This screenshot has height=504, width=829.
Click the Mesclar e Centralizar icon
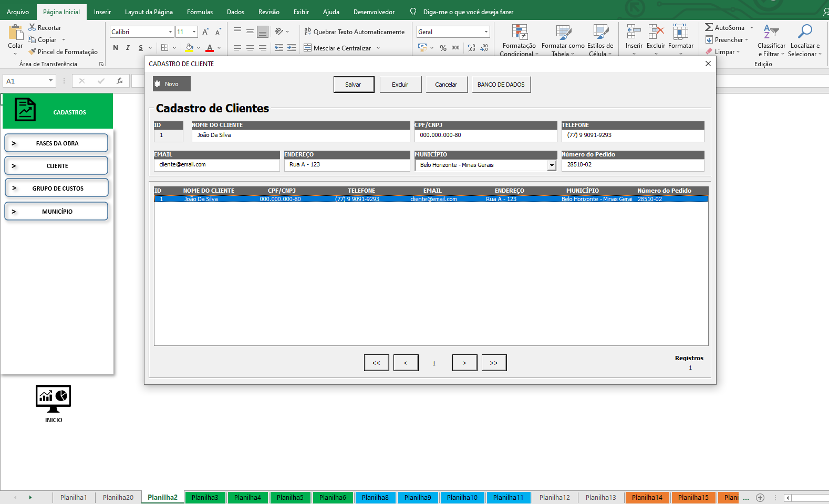coord(308,48)
